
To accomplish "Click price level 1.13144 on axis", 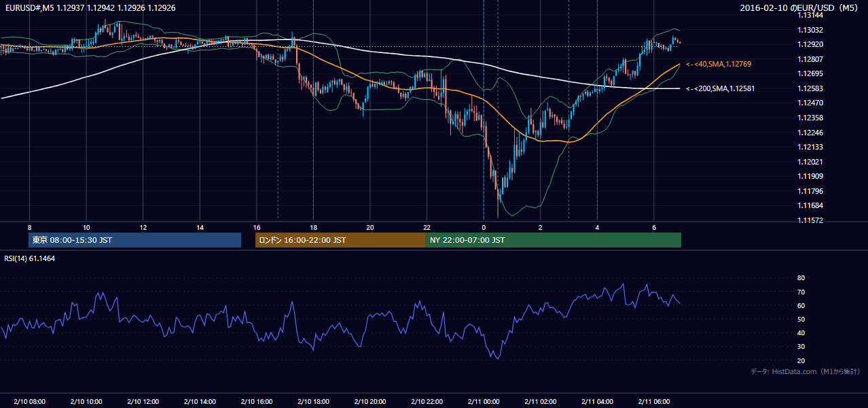I will point(810,16).
